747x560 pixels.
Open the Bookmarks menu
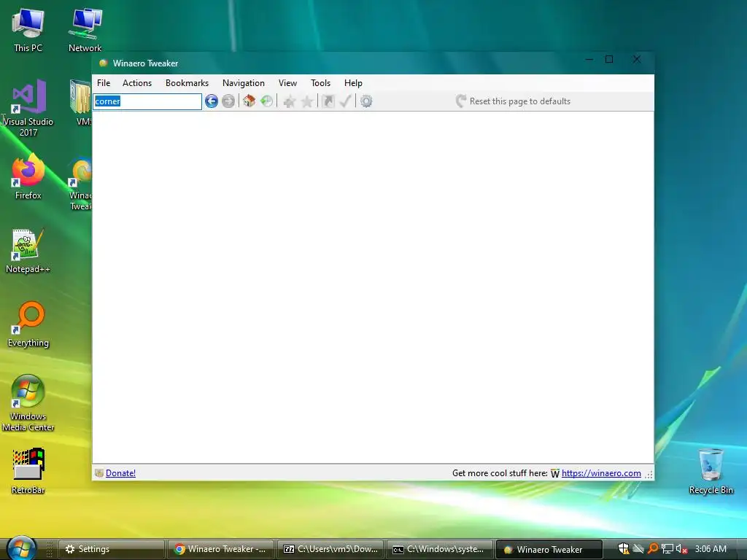click(187, 83)
